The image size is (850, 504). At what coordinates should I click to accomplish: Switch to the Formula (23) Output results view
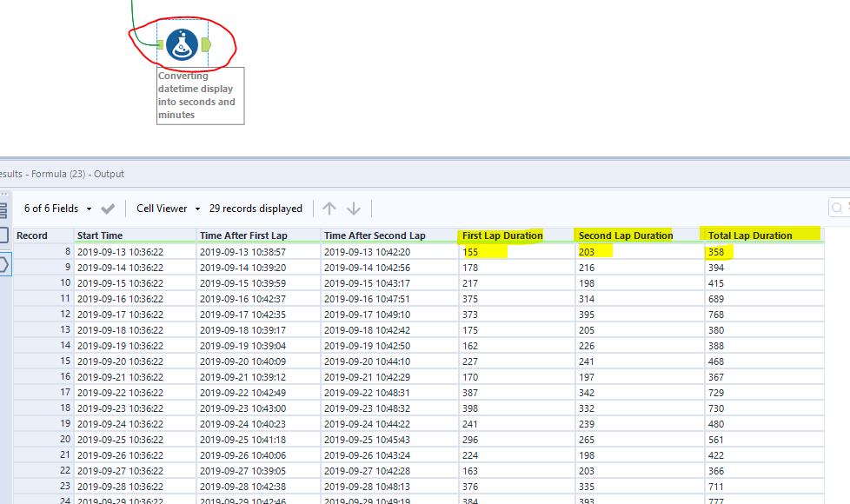point(61,174)
